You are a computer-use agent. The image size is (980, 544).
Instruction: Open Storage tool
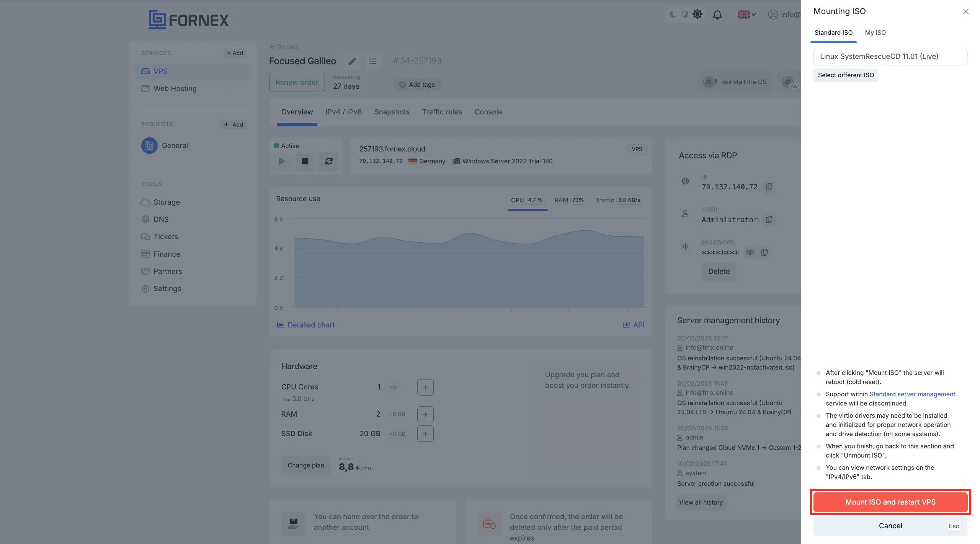point(160,202)
